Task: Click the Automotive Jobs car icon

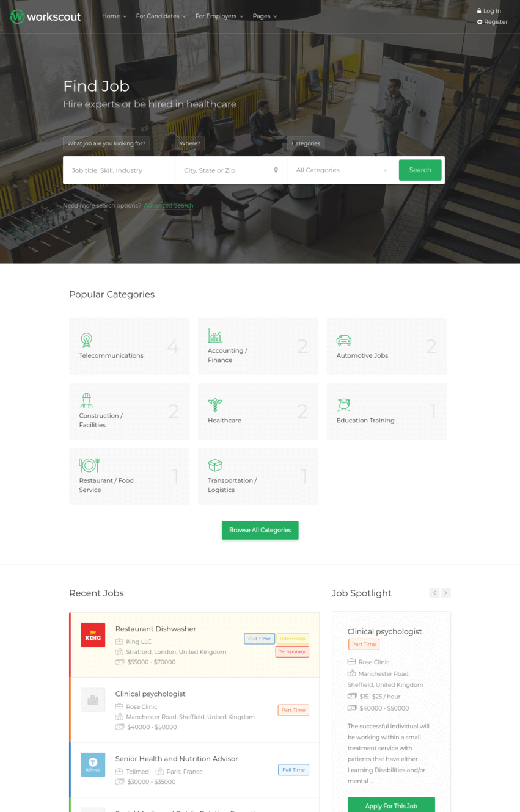Action: point(344,340)
